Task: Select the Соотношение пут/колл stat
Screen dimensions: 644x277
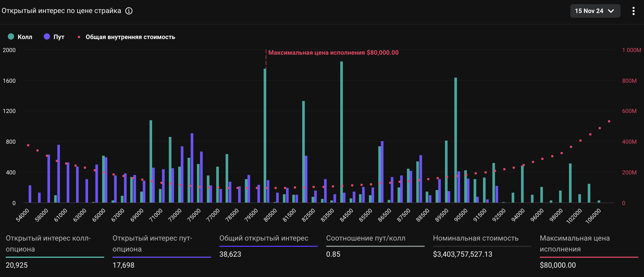Action: tap(366, 238)
